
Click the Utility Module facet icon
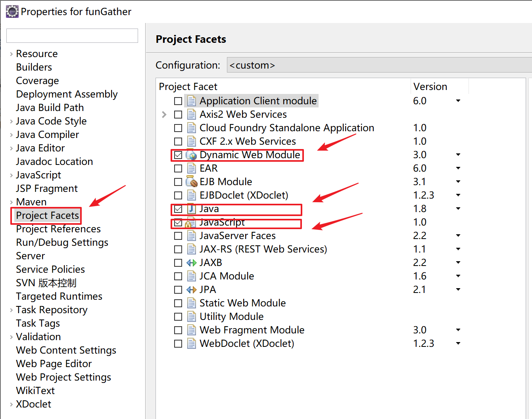[x=192, y=317]
